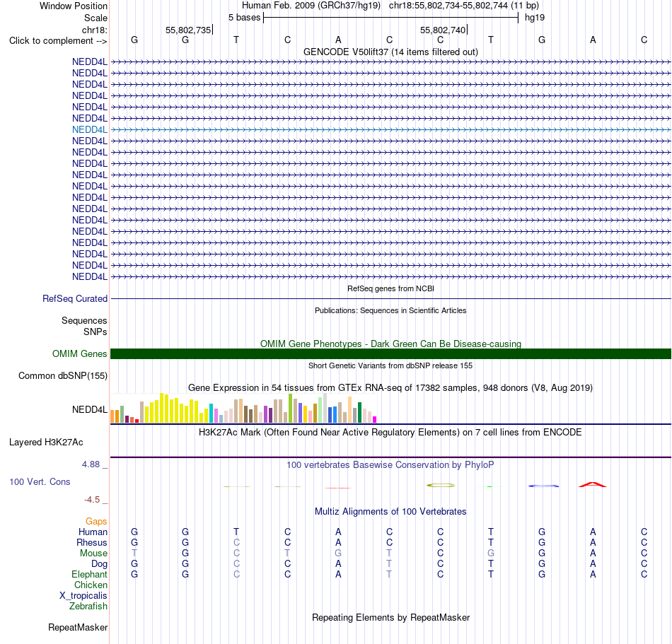Image resolution: width=672 pixels, height=644 pixels.
Task: Click the Layered H3K27Ac label
Action: point(46,443)
